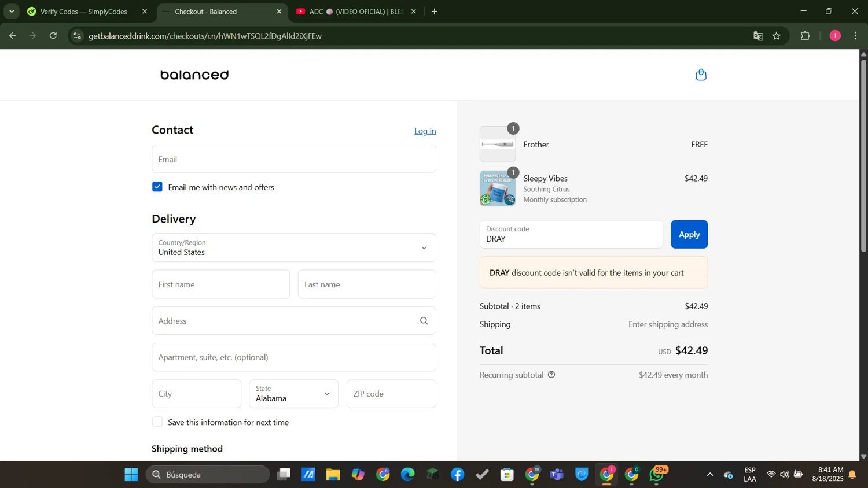Go back to the previous page
The height and width of the screenshot is (488, 868).
pyautogui.click(x=12, y=36)
